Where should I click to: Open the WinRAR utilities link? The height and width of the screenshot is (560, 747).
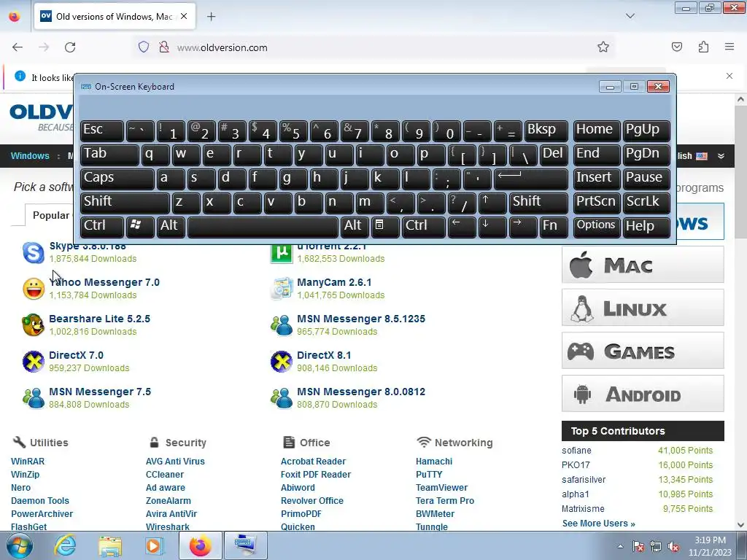click(x=28, y=462)
